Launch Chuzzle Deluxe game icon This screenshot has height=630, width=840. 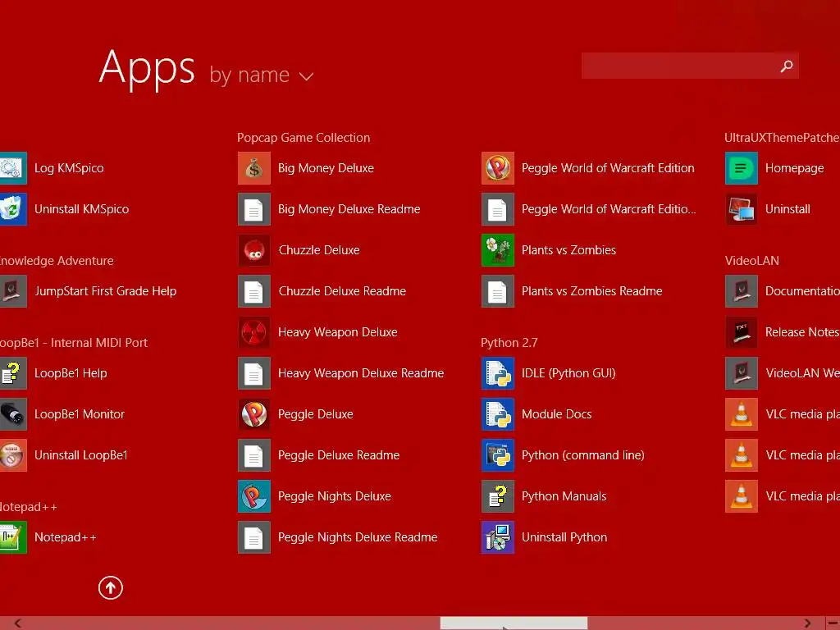(254, 250)
